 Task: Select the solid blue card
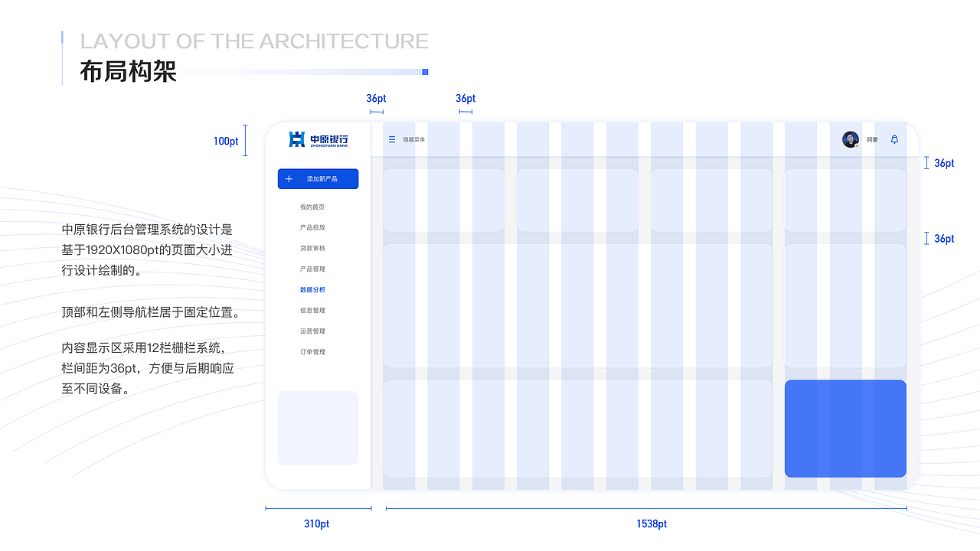click(x=845, y=429)
